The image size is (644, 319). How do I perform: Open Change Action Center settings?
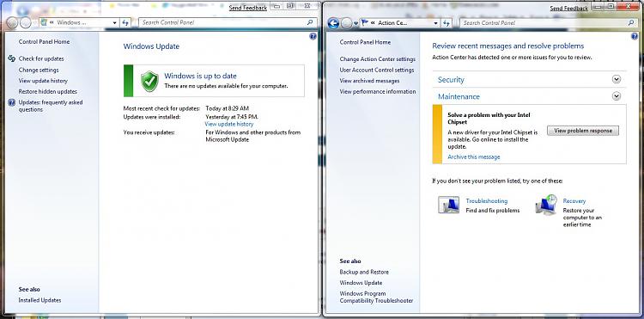(x=378, y=59)
